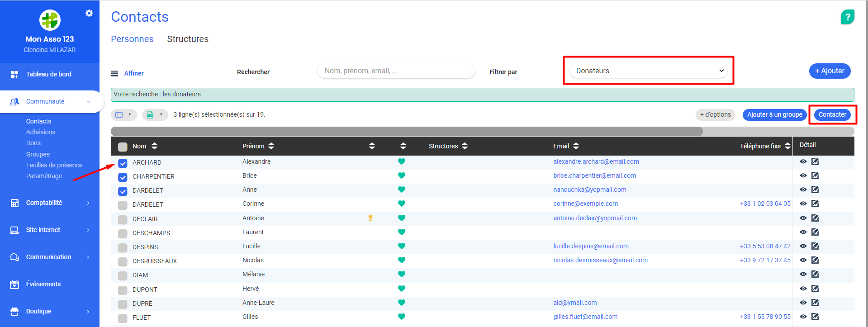This screenshot has height=327, width=868.
Task: Check the DARDELET Corinne checkbox
Action: tap(123, 205)
